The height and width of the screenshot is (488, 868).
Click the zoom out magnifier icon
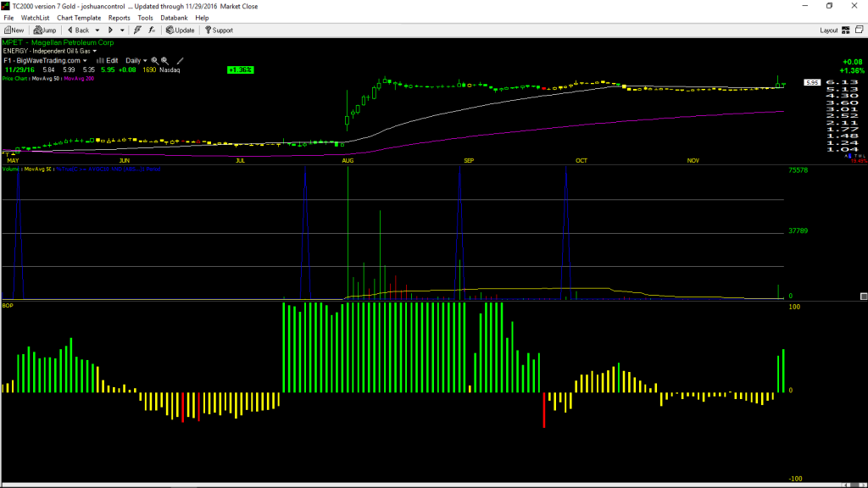165,61
